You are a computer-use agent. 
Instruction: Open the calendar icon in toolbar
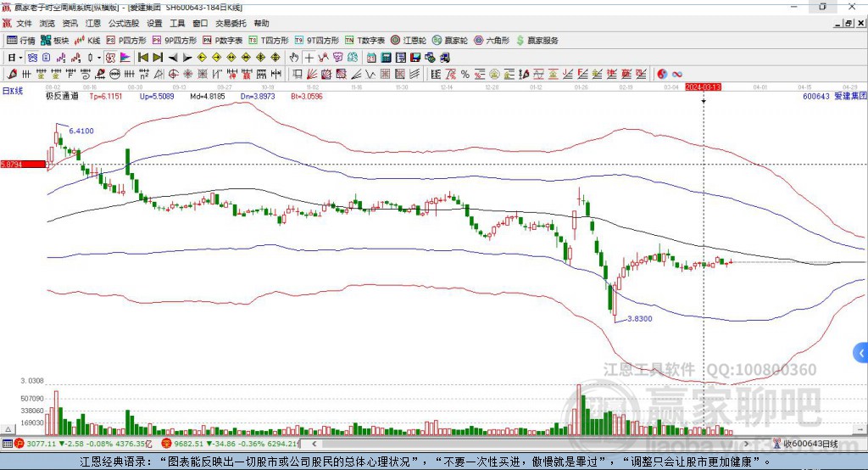pos(371,58)
